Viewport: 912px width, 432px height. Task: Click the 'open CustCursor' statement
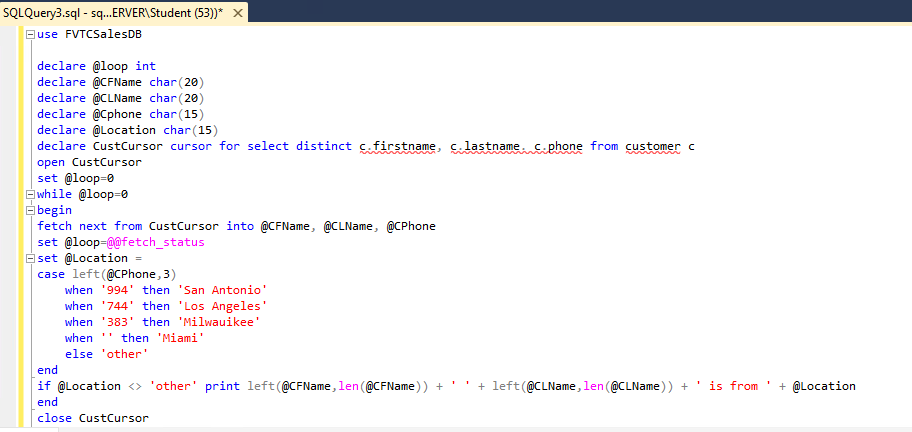click(x=90, y=162)
